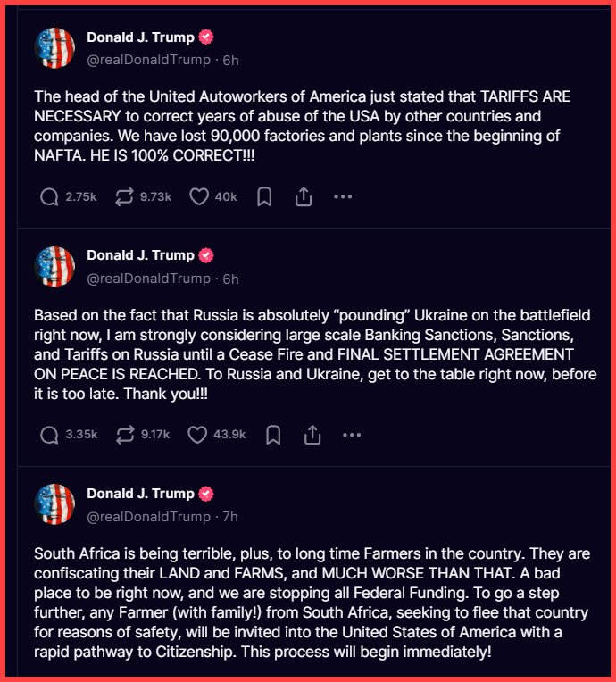Bookmark the United Autoworkers tariffs post

264,196
